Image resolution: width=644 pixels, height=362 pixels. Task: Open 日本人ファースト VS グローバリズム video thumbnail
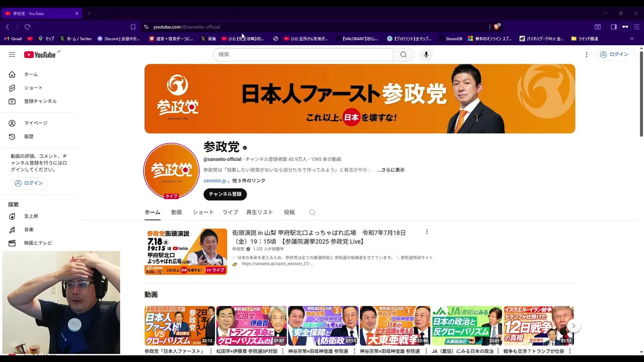coord(180,326)
